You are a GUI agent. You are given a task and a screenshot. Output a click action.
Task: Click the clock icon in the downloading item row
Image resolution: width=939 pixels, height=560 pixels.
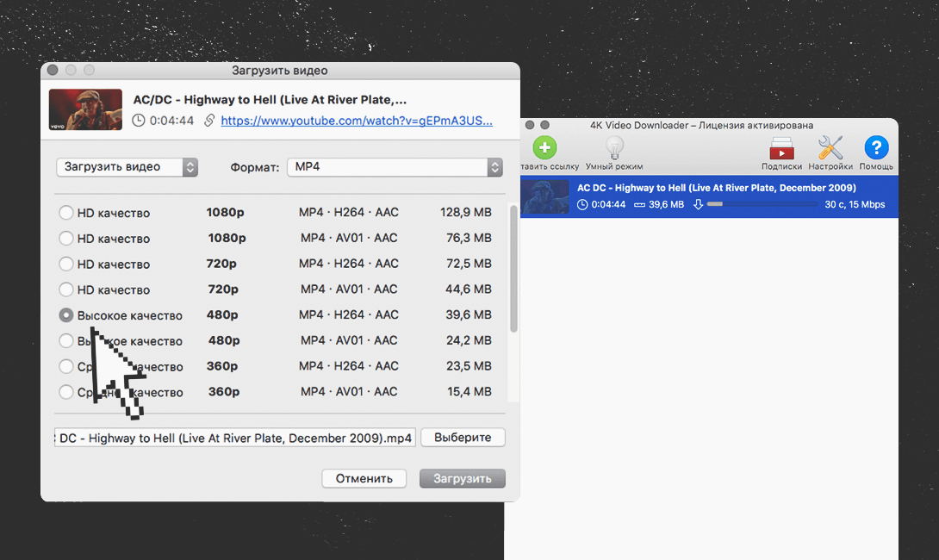click(x=582, y=204)
